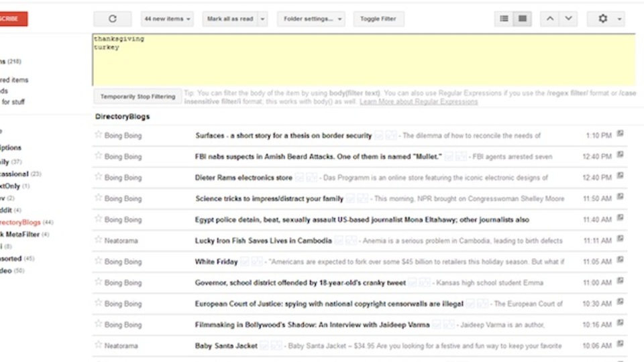Open Surfaces short story on border security

point(283,135)
